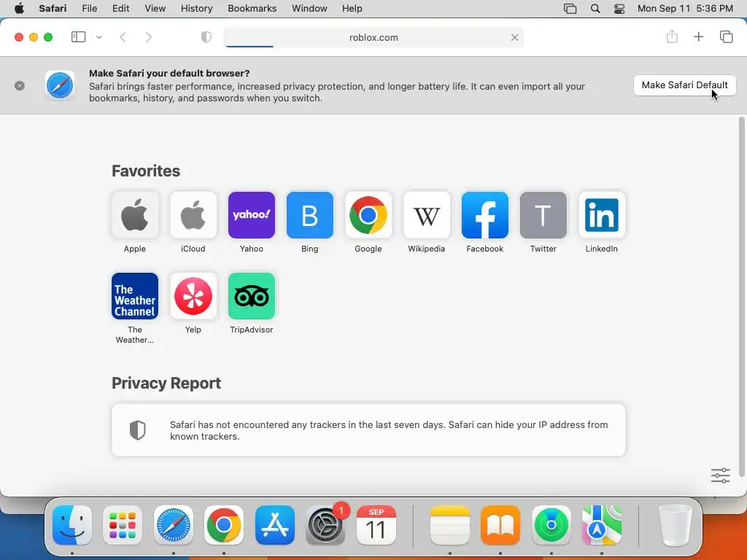Screen dimensions: 747x560
Task: Open the View menu
Action: [x=155, y=9]
